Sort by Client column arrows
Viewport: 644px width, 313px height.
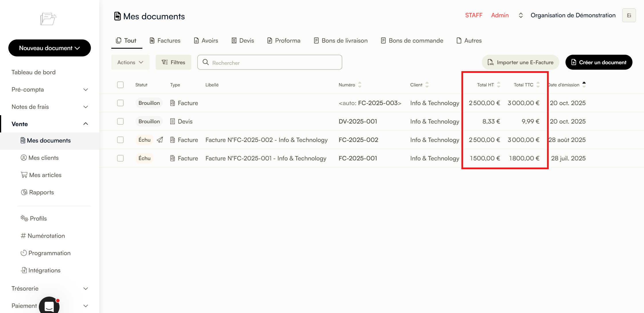[427, 85]
